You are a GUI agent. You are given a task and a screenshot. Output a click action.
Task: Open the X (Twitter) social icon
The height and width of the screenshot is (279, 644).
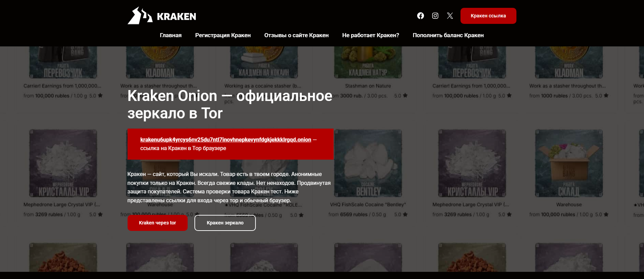click(x=450, y=16)
